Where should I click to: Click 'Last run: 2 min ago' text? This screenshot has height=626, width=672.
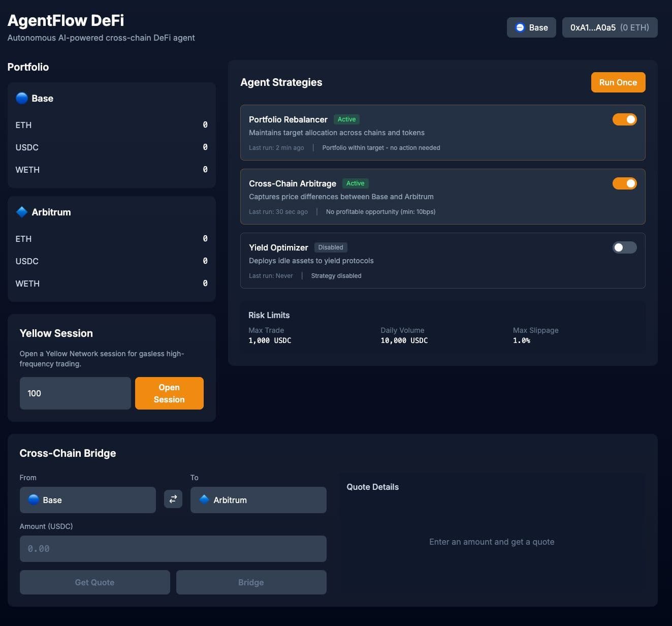(276, 148)
